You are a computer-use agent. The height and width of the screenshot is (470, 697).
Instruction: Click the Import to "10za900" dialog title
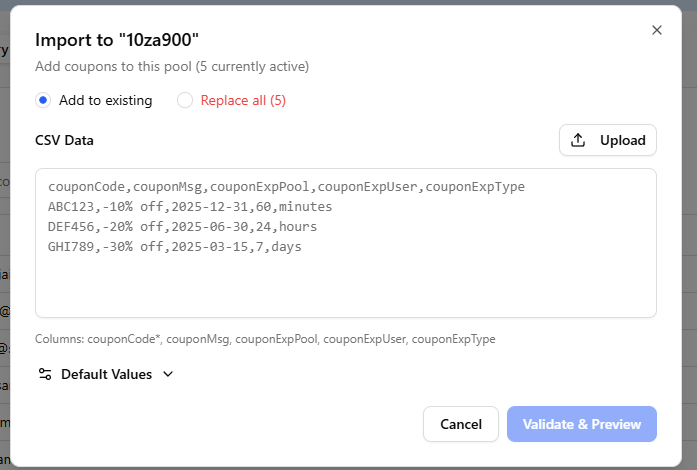pyautogui.click(x=117, y=40)
